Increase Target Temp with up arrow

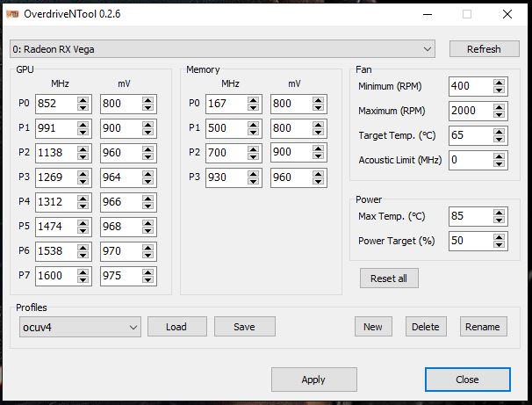(500, 132)
